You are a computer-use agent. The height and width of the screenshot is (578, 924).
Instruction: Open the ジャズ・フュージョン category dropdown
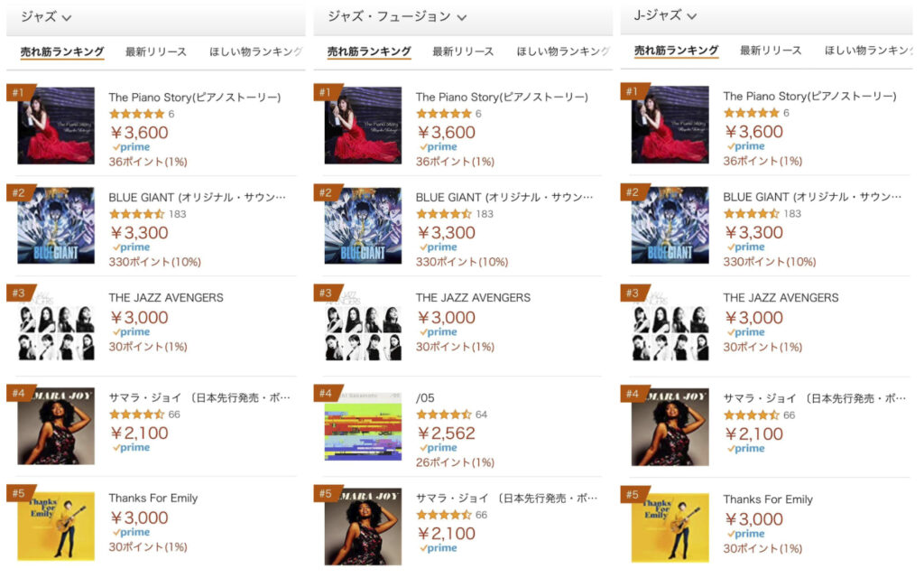coord(379,16)
